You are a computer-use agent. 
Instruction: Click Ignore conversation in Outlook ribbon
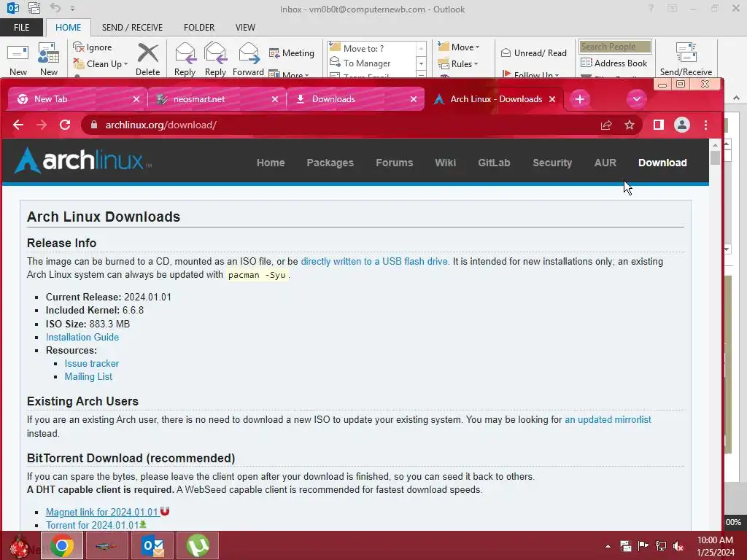pyautogui.click(x=93, y=47)
